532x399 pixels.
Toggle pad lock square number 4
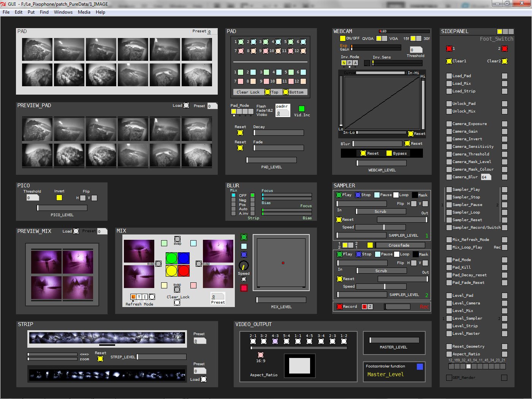pos(279,72)
